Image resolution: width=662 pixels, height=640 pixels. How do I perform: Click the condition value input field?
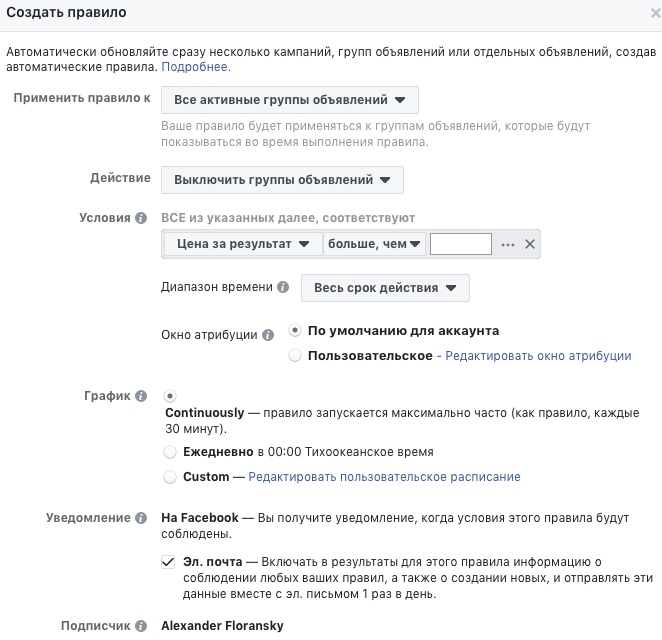(x=461, y=244)
